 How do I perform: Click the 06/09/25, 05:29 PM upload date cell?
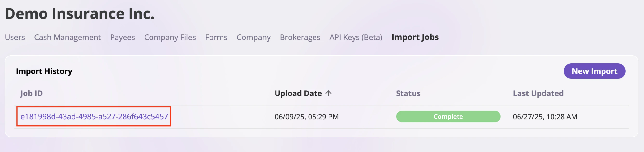coord(307,117)
